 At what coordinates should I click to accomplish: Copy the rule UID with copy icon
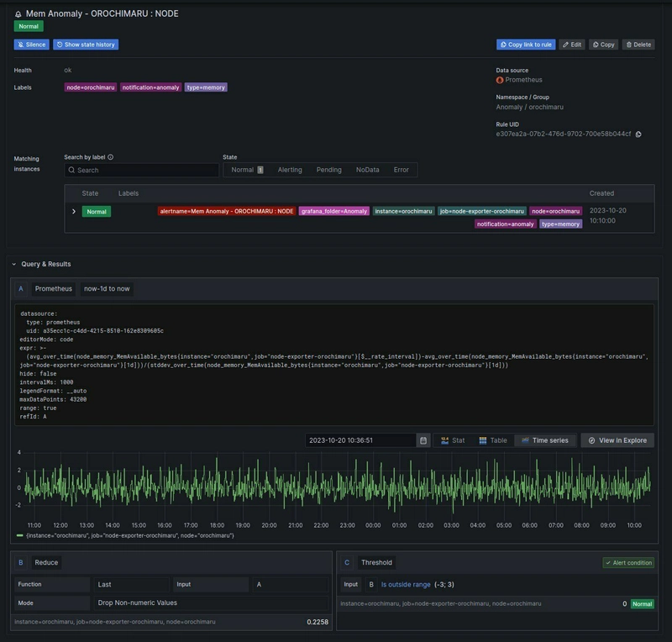pyautogui.click(x=638, y=134)
